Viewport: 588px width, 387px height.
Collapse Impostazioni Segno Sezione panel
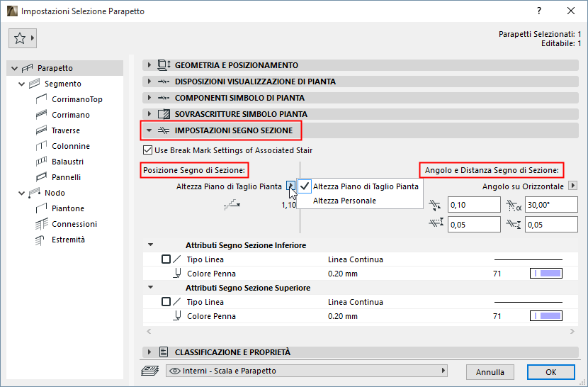click(x=149, y=130)
